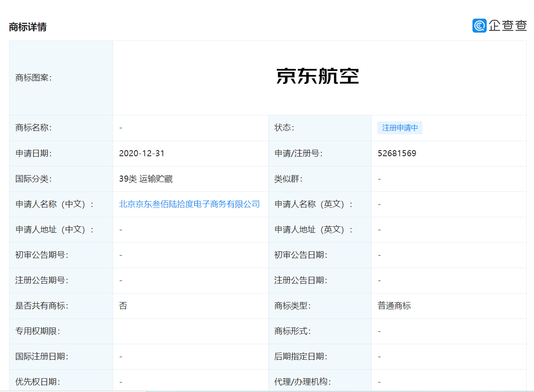This screenshot has width=534, height=392.
Task: Click the 企查查 logo icon
Action: 479,25
